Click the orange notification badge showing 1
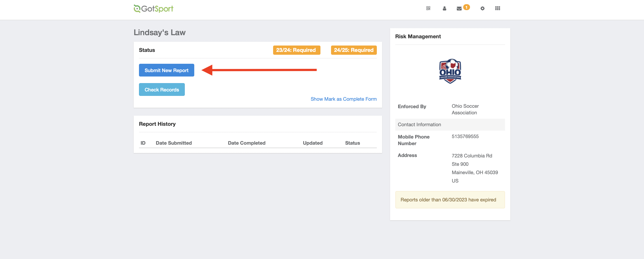The image size is (644, 259). pyautogui.click(x=466, y=7)
